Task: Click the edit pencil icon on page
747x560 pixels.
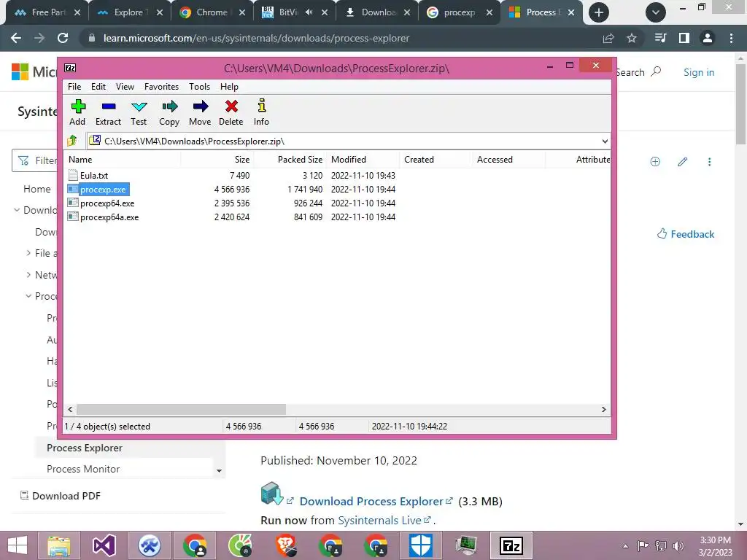Action: click(x=683, y=162)
